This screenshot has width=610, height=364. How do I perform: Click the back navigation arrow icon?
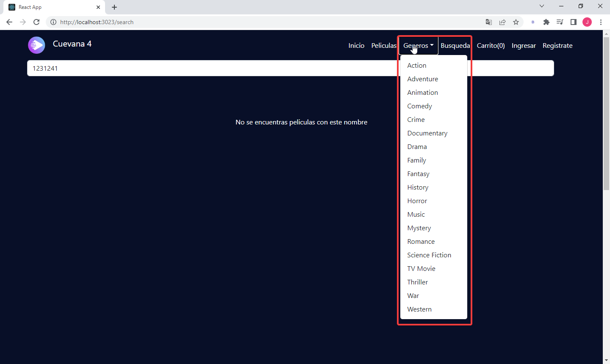(x=9, y=22)
